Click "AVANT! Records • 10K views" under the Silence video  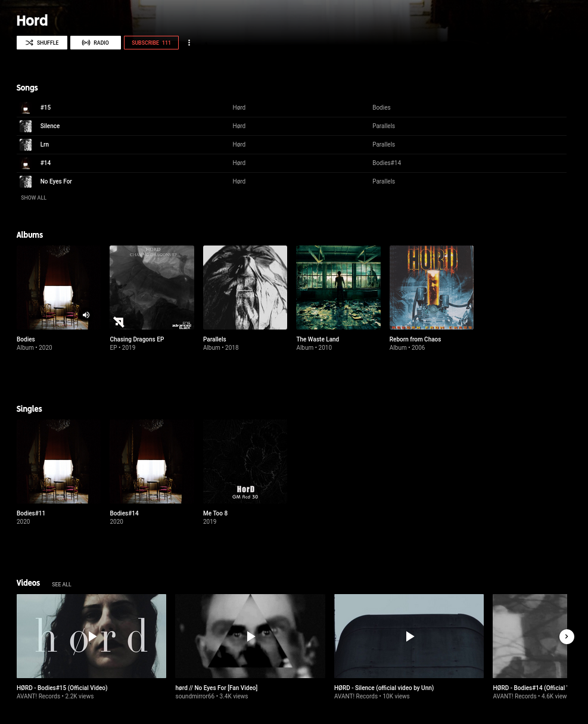point(372,697)
